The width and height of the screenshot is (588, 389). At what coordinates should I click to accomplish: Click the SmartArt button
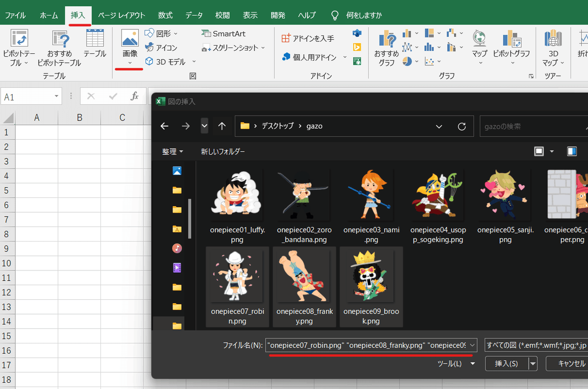click(x=223, y=33)
